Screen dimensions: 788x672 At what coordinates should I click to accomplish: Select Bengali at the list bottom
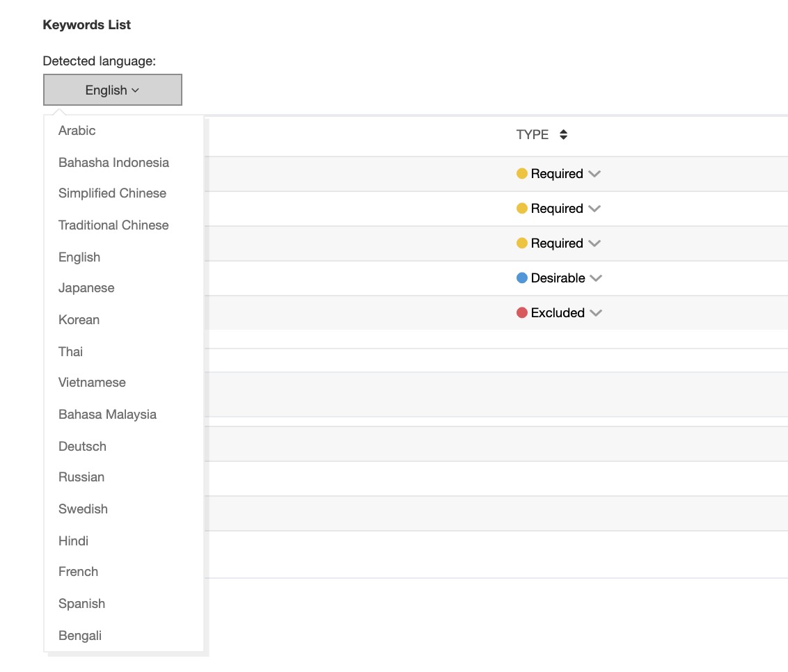[80, 636]
